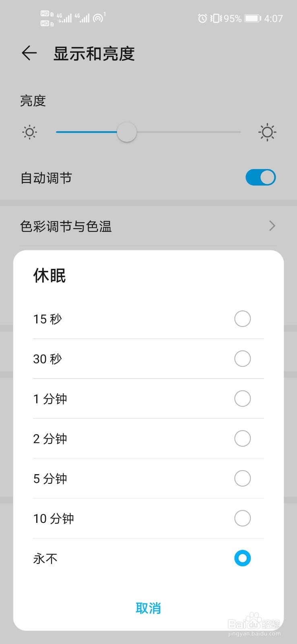Image resolution: width=297 pixels, height=644 pixels.
Task: Tap the alarm clock status icon
Action: point(202,19)
